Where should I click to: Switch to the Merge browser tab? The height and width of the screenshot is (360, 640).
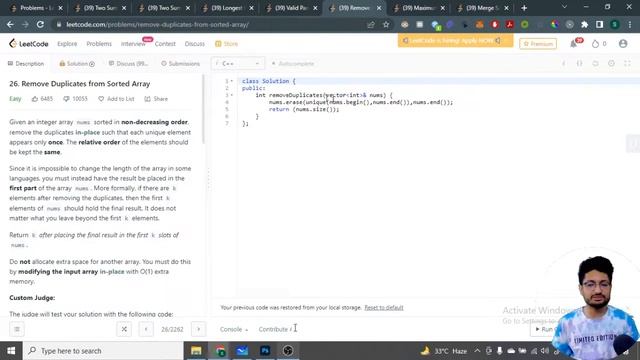482,8
